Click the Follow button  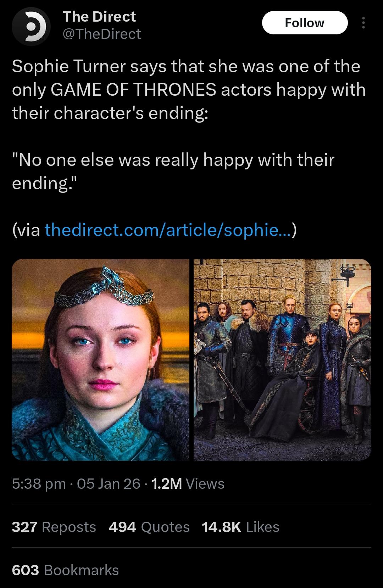click(x=305, y=23)
